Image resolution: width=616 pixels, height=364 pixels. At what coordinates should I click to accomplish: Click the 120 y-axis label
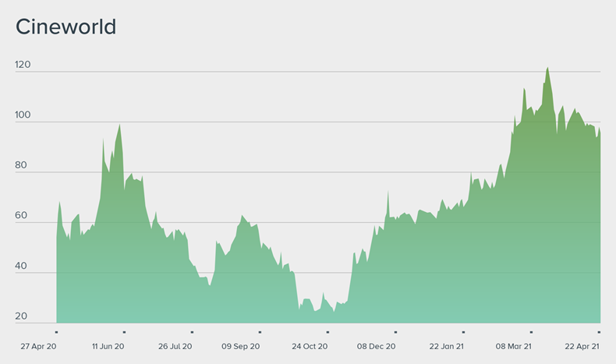(x=23, y=65)
